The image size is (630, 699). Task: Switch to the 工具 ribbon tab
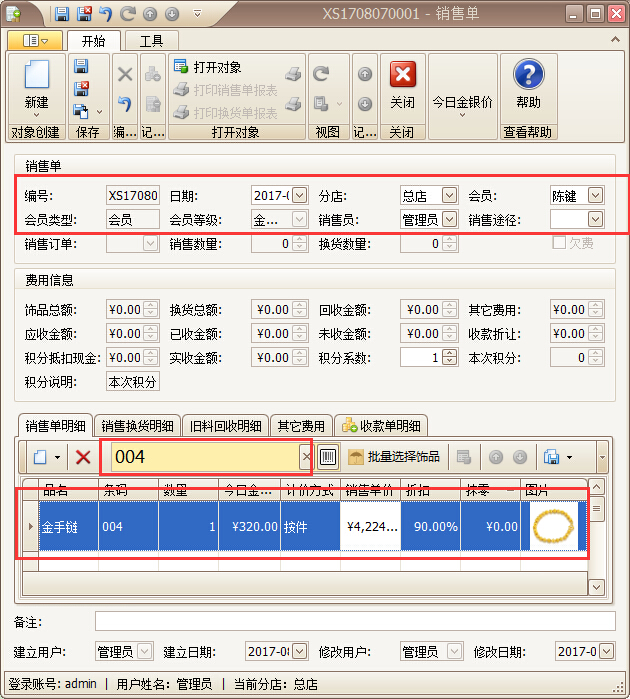tap(151, 41)
